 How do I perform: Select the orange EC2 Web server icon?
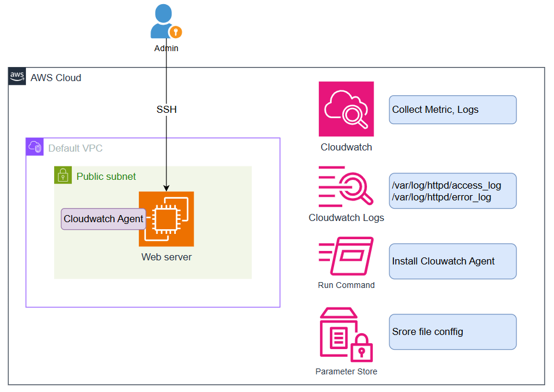(x=166, y=219)
